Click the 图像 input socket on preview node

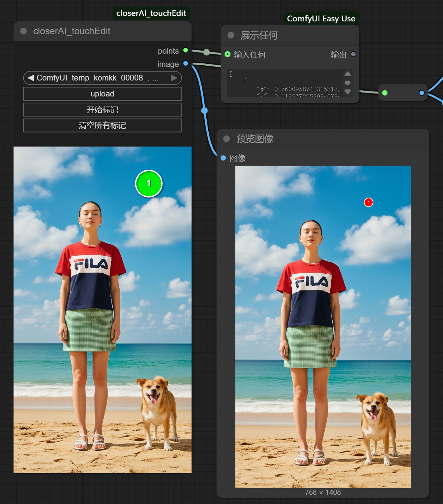pos(223,158)
